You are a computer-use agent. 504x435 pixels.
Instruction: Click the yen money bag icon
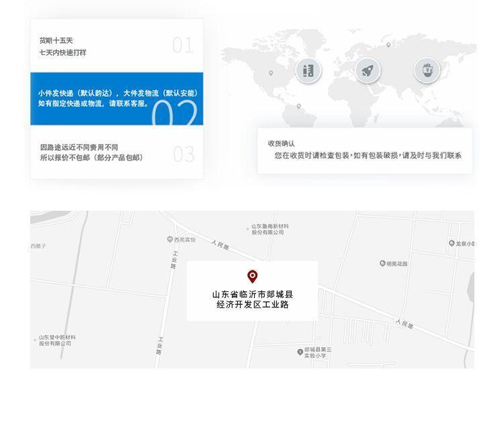427,70
